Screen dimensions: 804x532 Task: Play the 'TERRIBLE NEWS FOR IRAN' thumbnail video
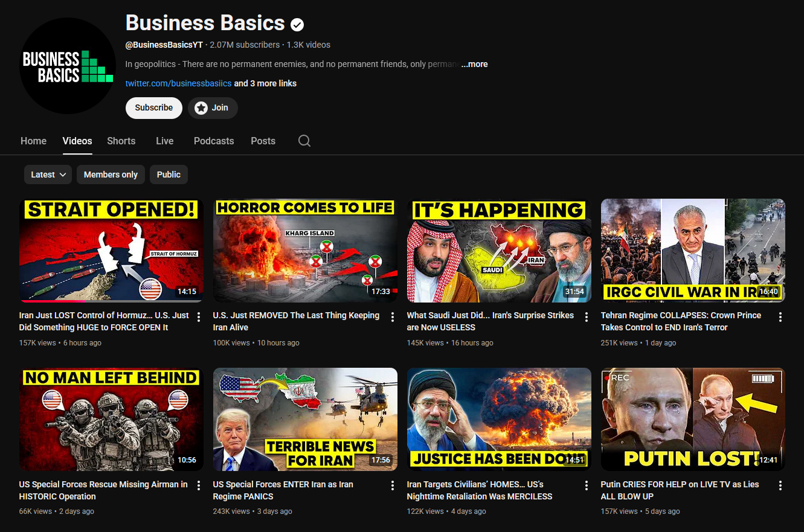[x=305, y=419]
